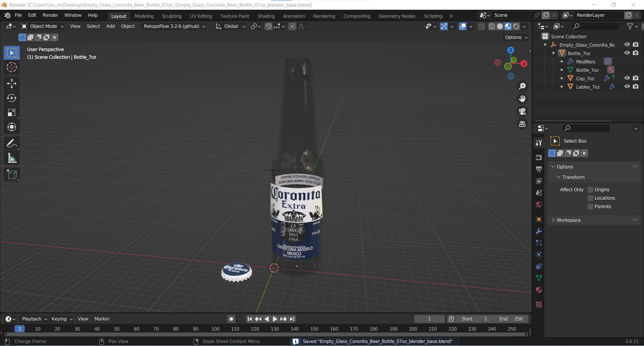The width and height of the screenshot is (644, 346).
Task: Toggle auto keying record button
Action: tap(231, 319)
